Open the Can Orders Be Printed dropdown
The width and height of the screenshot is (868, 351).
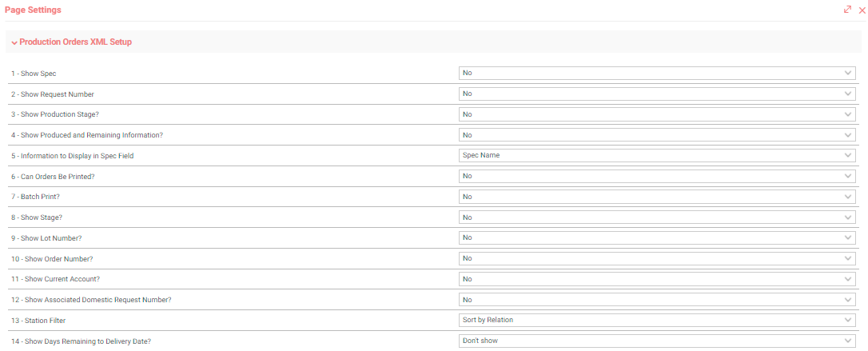point(657,176)
